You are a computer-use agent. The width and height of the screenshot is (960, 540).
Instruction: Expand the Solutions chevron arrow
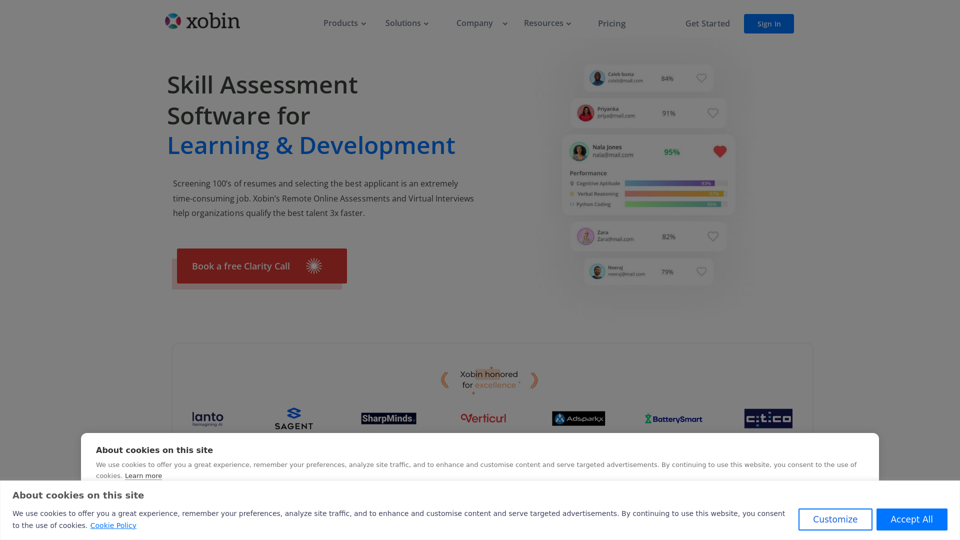coord(426,24)
